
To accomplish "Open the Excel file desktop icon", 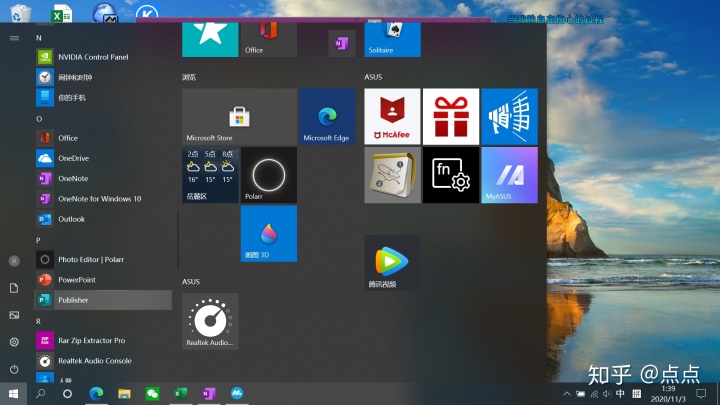I will click(62, 12).
